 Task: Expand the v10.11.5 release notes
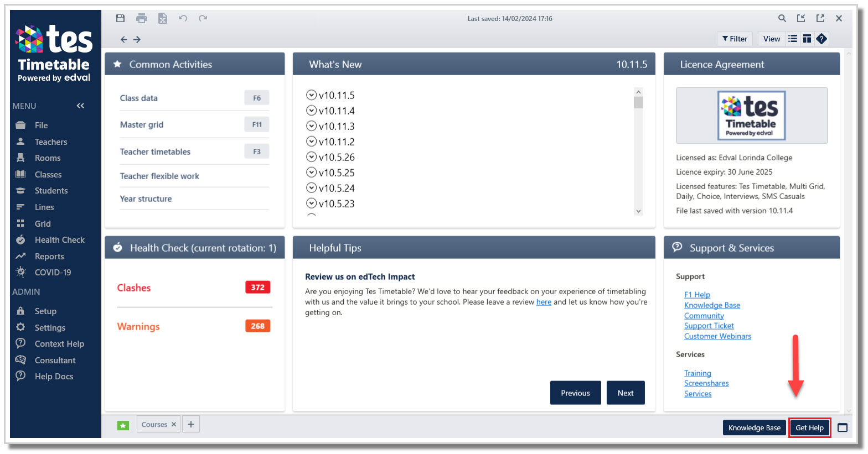coord(311,95)
